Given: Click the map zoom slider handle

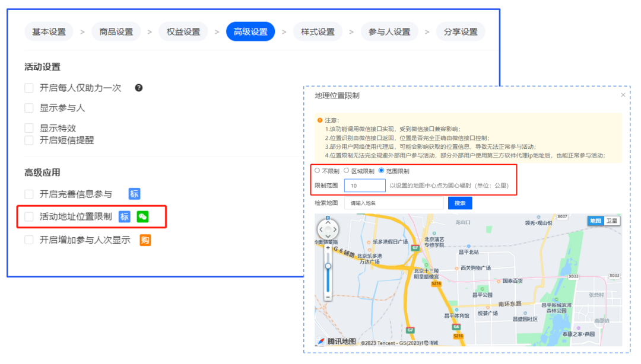Looking at the screenshot, I should 328,266.
